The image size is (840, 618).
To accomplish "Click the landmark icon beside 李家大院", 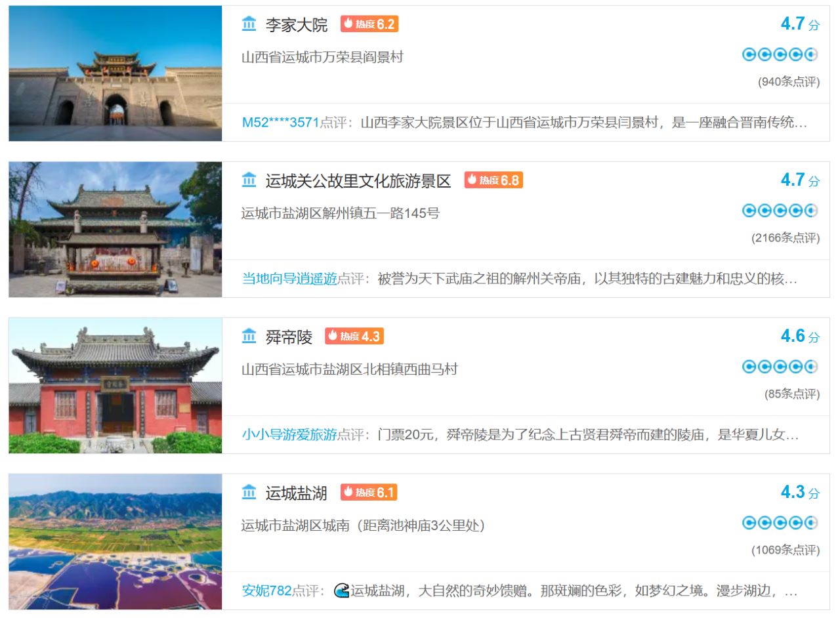I will [x=249, y=24].
